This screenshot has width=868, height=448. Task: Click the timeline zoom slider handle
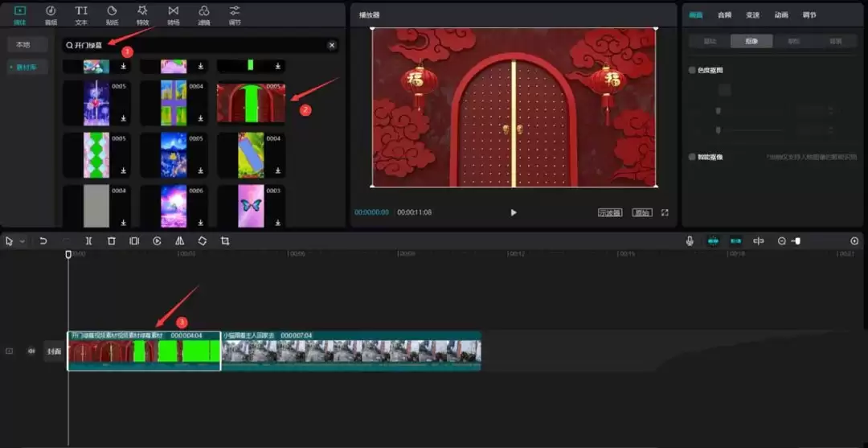click(796, 241)
